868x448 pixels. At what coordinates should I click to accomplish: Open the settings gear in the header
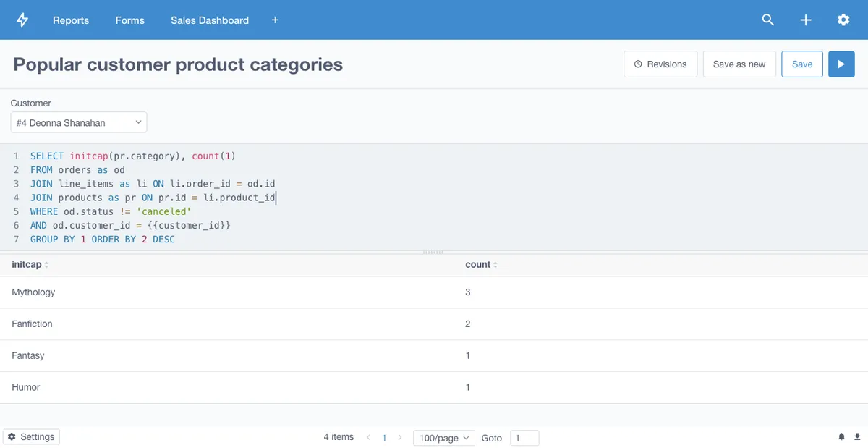pos(843,20)
